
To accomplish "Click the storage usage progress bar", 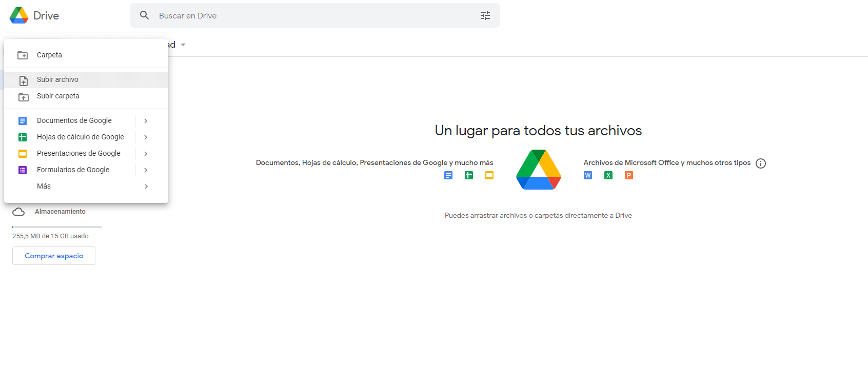I will (57, 226).
